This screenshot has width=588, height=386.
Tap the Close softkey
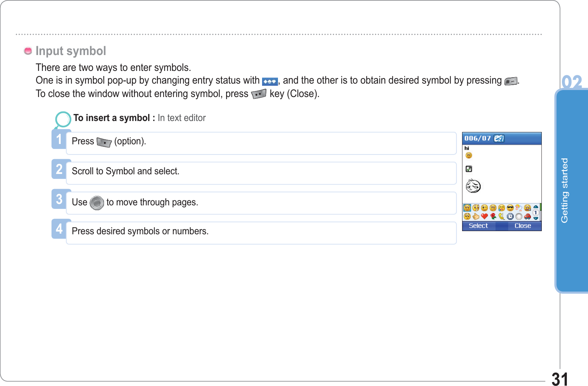click(x=523, y=226)
